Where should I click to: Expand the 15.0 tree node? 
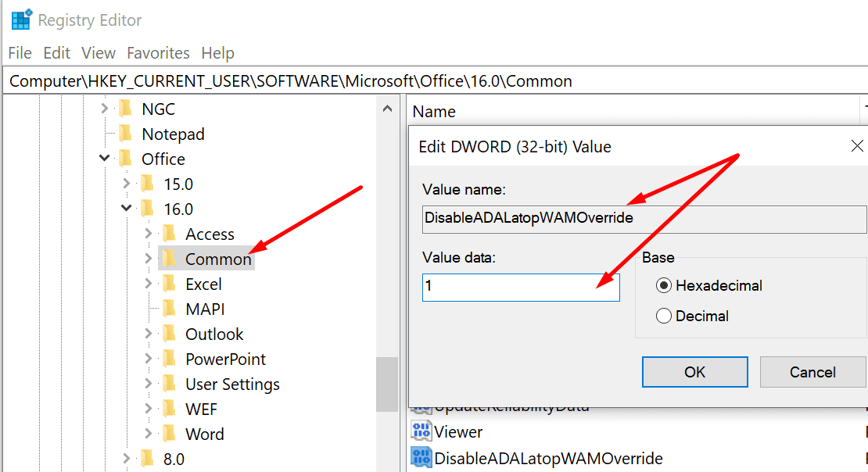click(127, 184)
